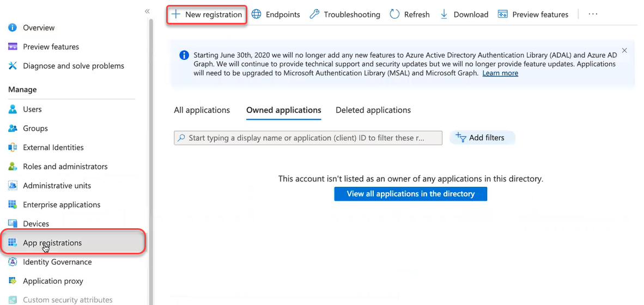Open Enterprise applications from the sidebar
Viewport: 644px width, 305px height.
61,205
